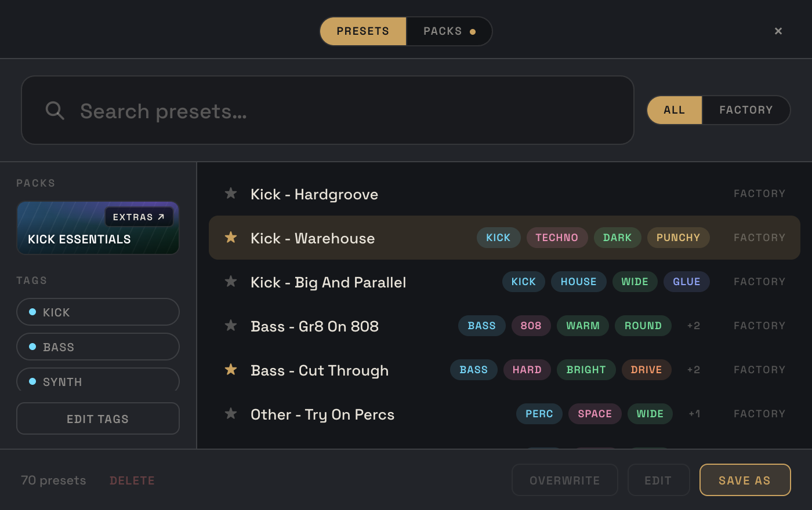Click the Search presets field

click(328, 110)
